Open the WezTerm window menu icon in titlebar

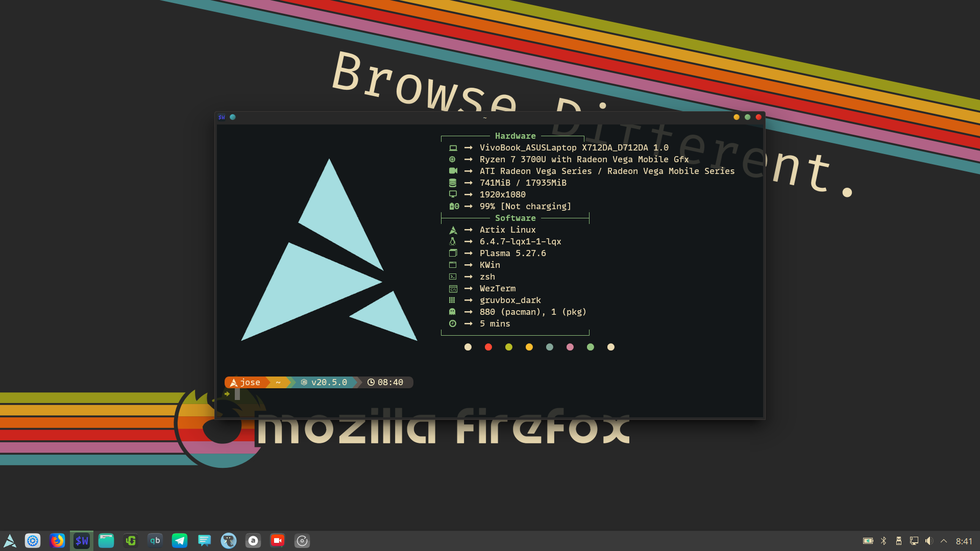tap(222, 117)
